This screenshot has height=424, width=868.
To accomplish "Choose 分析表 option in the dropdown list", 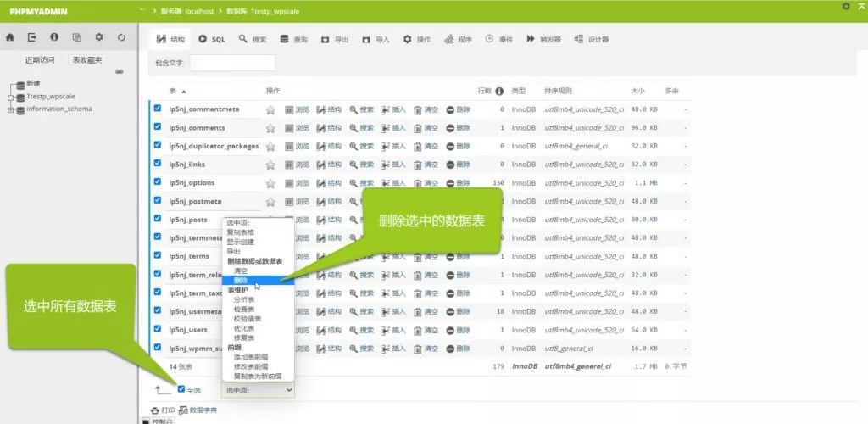I will coord(258,299).
